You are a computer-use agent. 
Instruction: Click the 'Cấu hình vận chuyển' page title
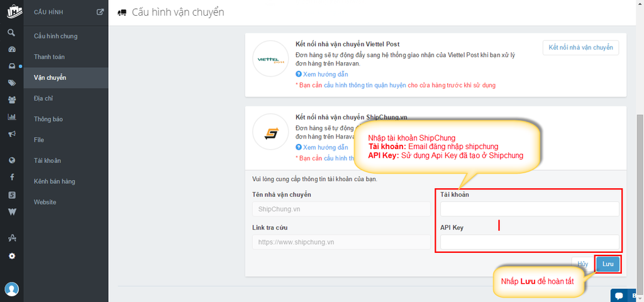coord(178,12)
